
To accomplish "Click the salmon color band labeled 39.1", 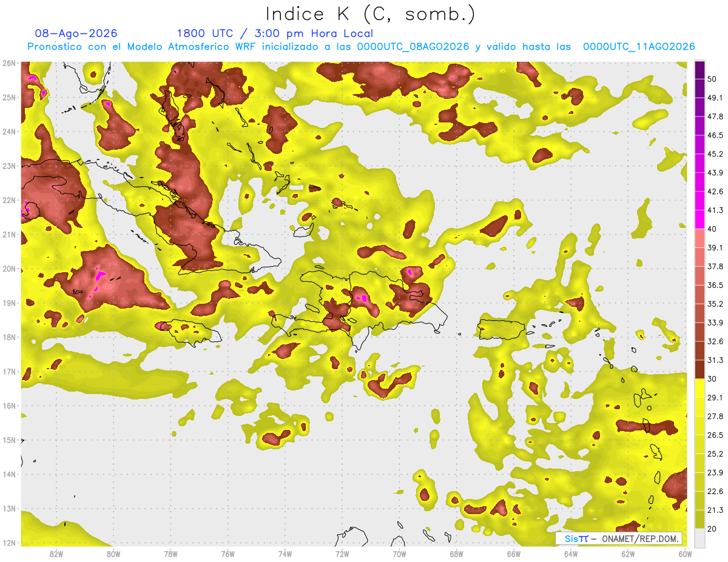I will [x=699, y=238].
